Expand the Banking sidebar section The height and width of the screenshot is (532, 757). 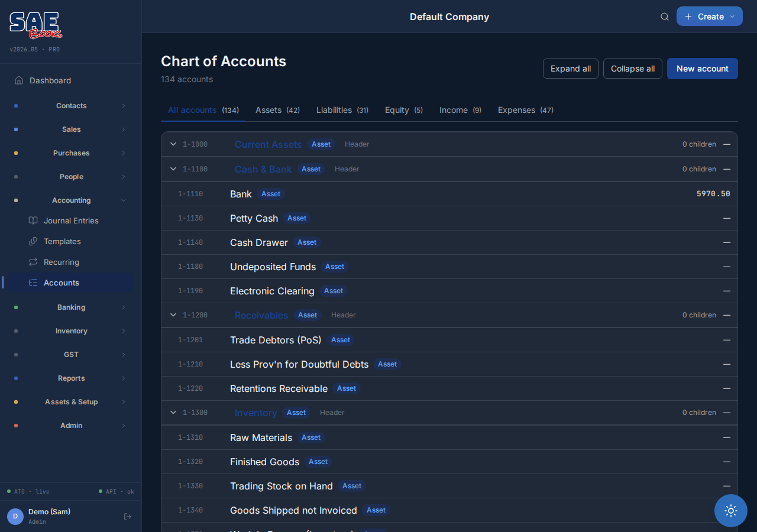point(71,307)
